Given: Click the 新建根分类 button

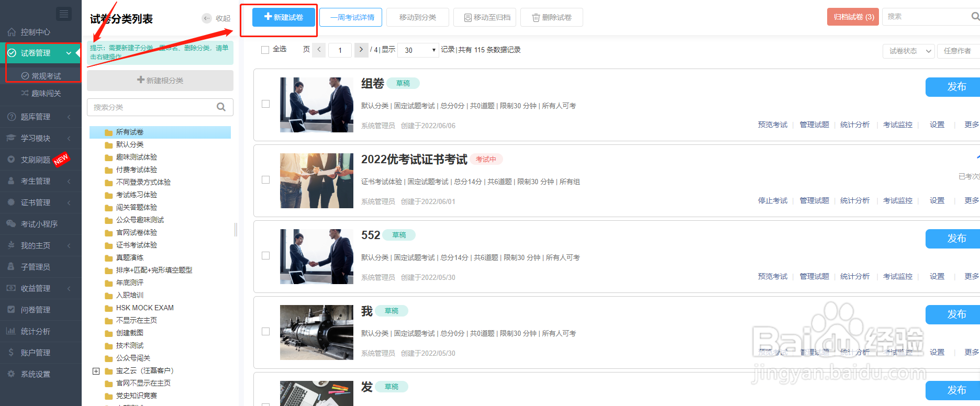Looking at the screenshot, I should tap(160, 81).
